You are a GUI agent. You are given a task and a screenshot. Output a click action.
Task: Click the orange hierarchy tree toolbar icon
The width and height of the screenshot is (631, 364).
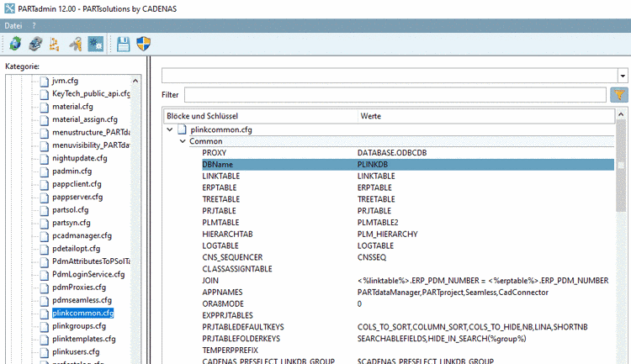pyautogui.click(x=55, y=44)
